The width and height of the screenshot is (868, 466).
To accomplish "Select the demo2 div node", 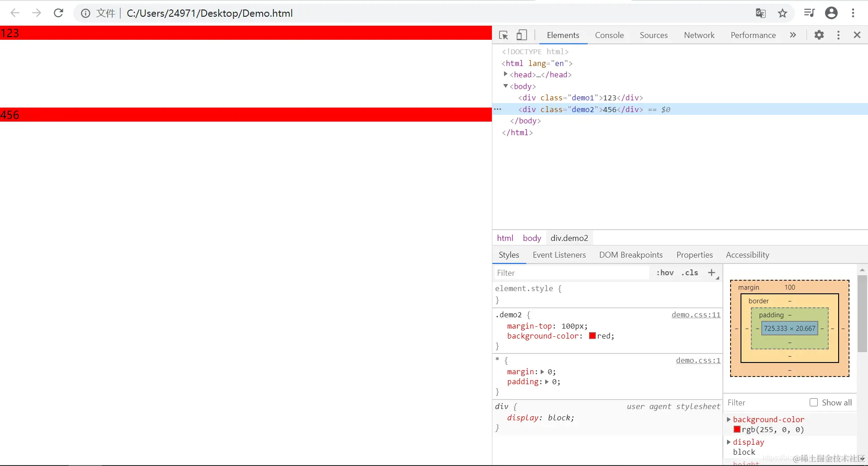I will point(680,109).
